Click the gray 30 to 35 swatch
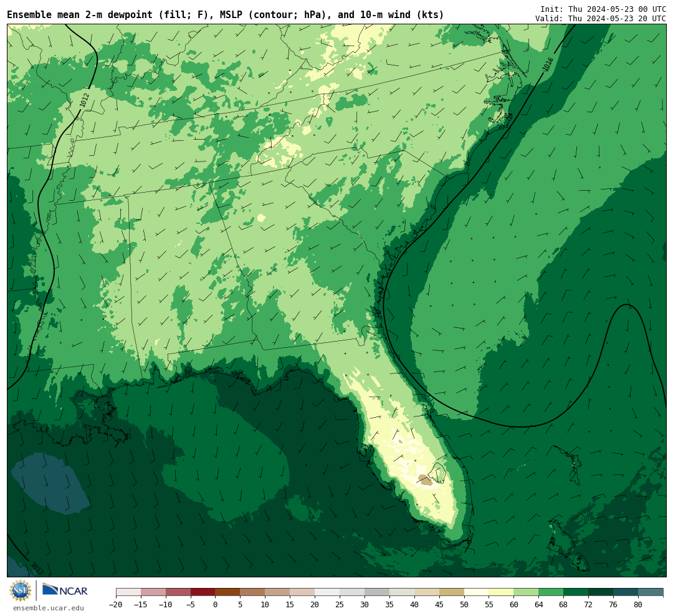673x616 pixels. tap(377, 592)
